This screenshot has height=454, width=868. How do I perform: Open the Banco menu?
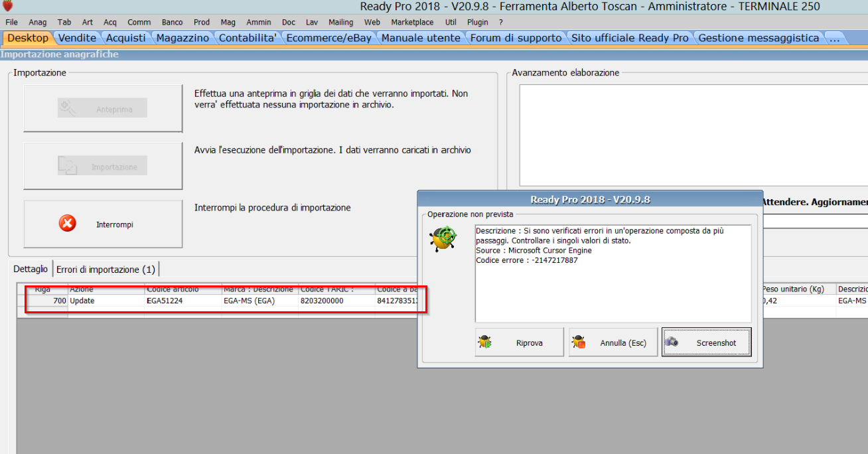[x=173, y=22]
